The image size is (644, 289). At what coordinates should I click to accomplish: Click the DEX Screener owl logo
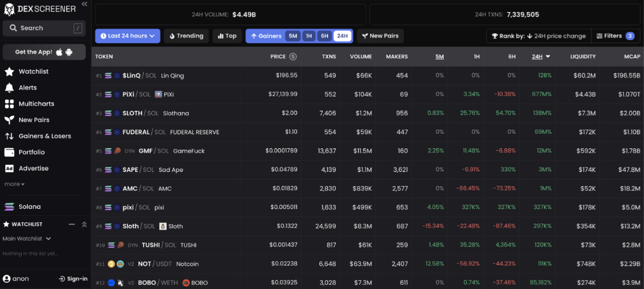point(9,9)
